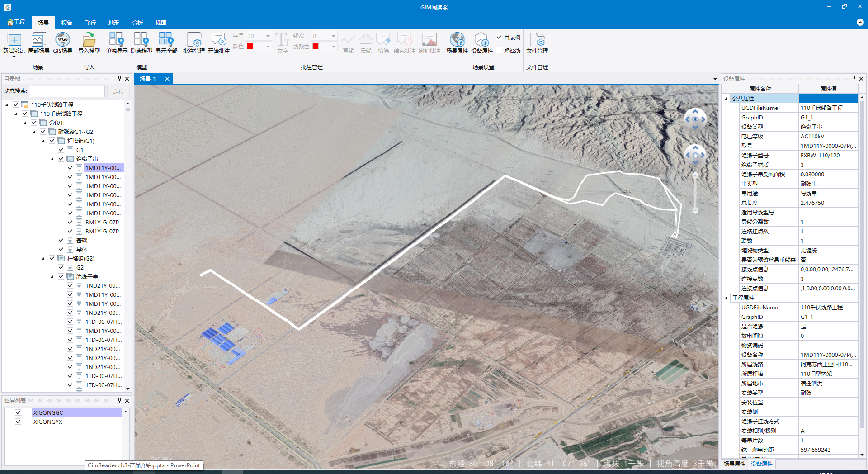Switch to 设备属性 bottom tab
Image resolution: width=868 pixels, height=474 pixels.
tap(762, 464)
